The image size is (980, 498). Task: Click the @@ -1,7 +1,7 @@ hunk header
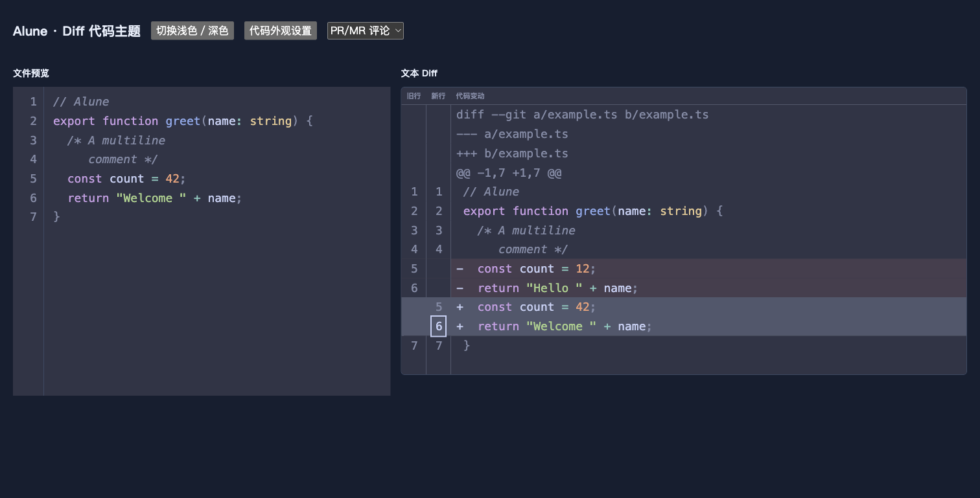tap(509, 173)
